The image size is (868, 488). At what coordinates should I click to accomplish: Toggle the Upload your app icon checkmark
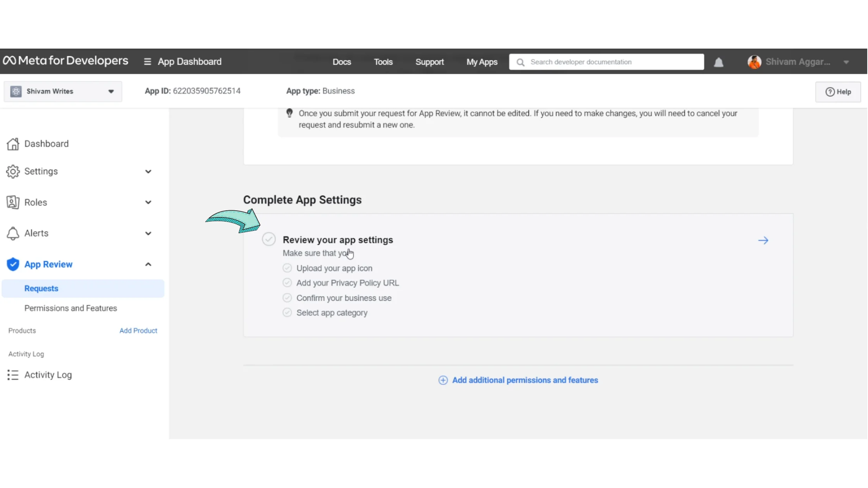287,268
